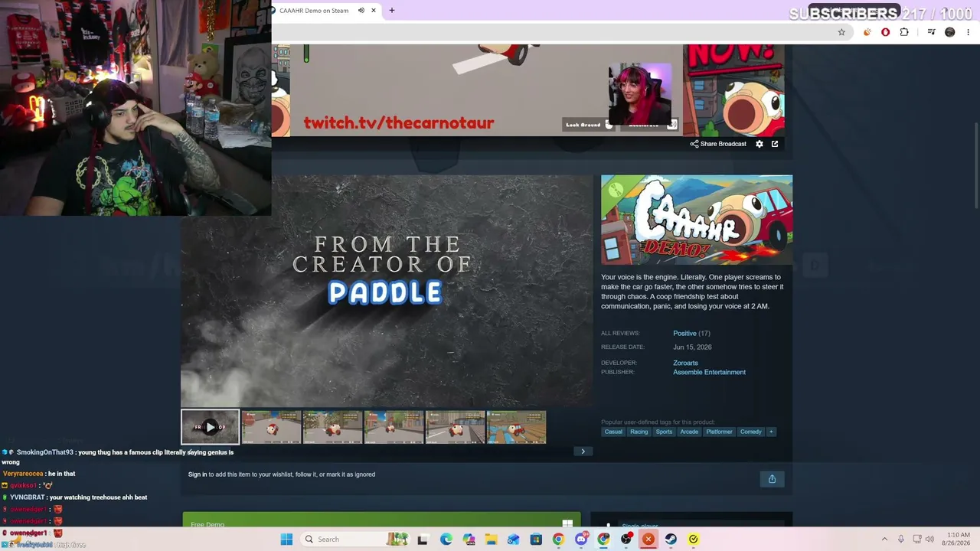980x551 pixels.
Task: Open volume control in system tray
Action: coord(929,540)
